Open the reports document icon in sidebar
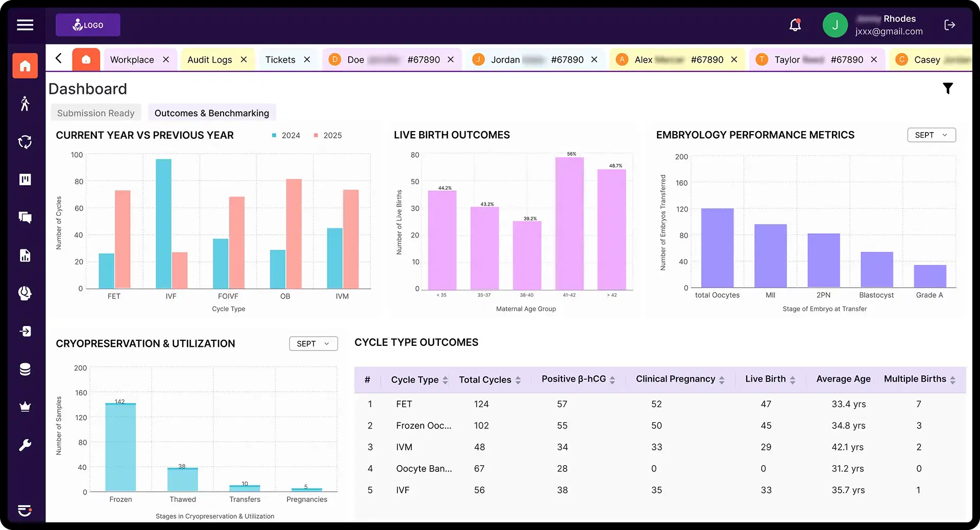The image size is (980, 530). coord(24,255)
